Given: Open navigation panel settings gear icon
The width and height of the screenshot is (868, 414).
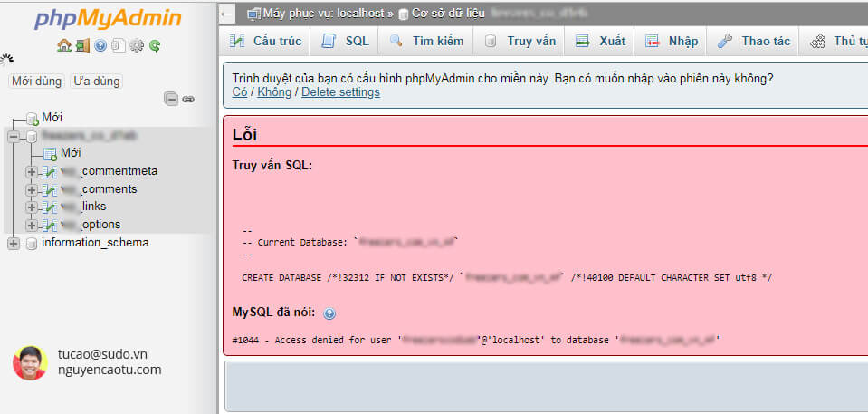Looking at the screenshot, I should [x=136, y=45].
